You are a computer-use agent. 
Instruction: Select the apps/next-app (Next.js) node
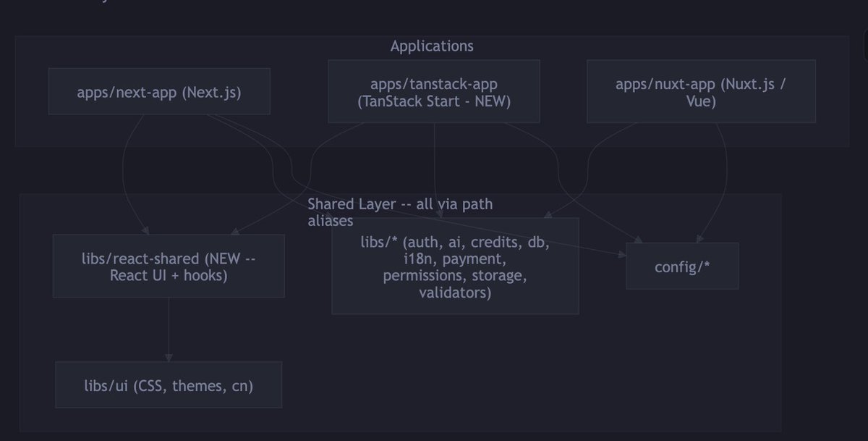(159, 92)
